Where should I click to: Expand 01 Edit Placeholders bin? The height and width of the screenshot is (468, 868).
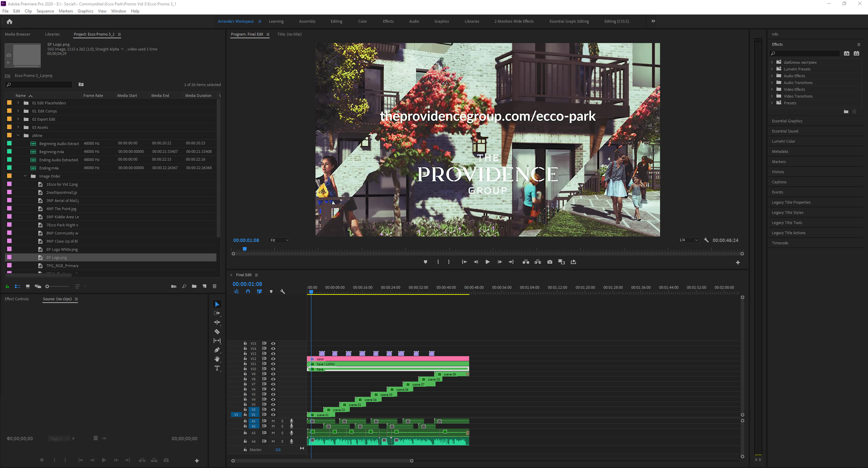[18, 103]
